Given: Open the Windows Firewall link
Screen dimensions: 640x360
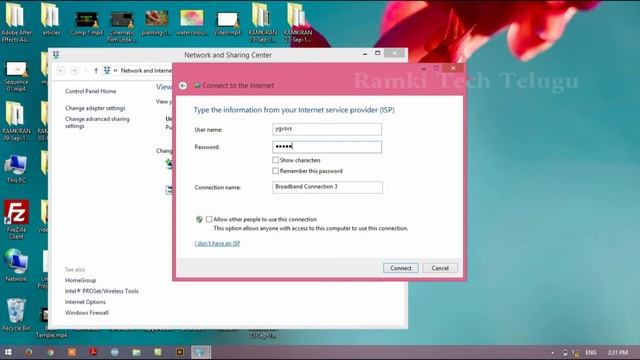Looking at the screenshot, I should 87,313.
